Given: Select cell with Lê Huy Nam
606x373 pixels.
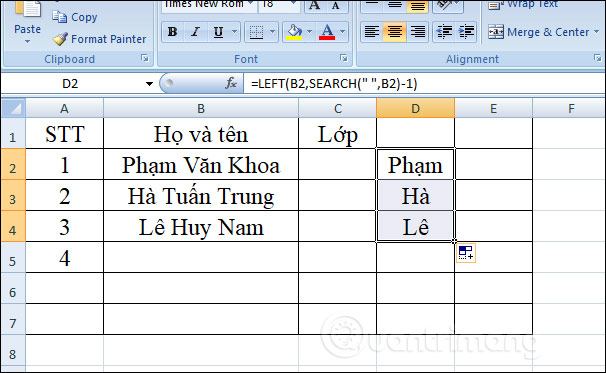Looking at the screenshot, I should pos(201,227).
